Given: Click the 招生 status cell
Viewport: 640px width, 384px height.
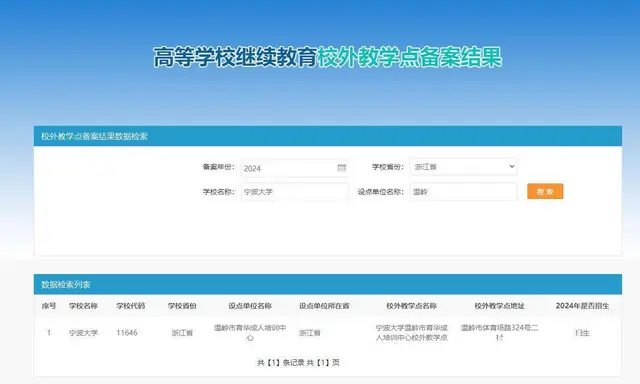Looking at the screenshot, I should coord(582,333).
